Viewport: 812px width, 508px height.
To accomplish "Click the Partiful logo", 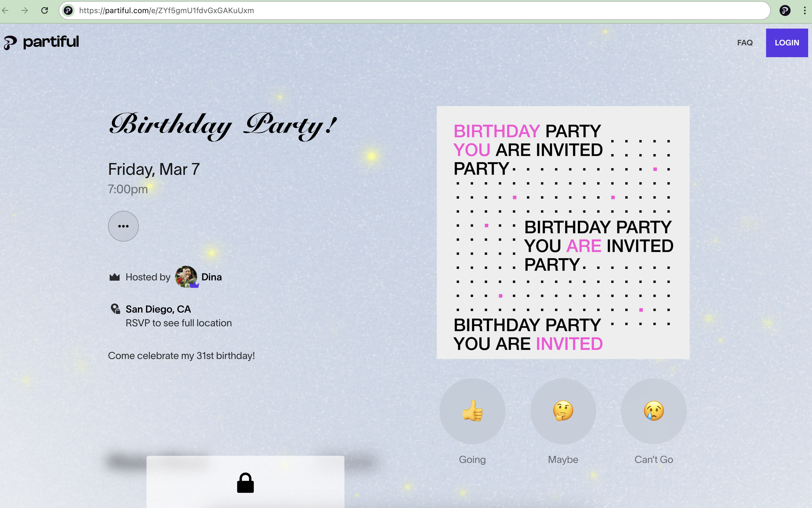I will [41, 42].
